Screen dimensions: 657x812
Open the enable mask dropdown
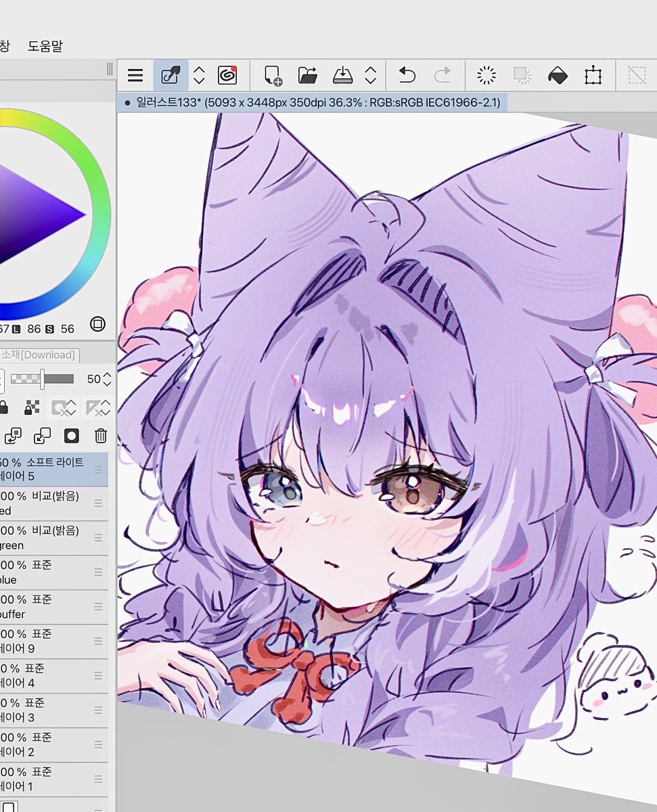[63, 407]
